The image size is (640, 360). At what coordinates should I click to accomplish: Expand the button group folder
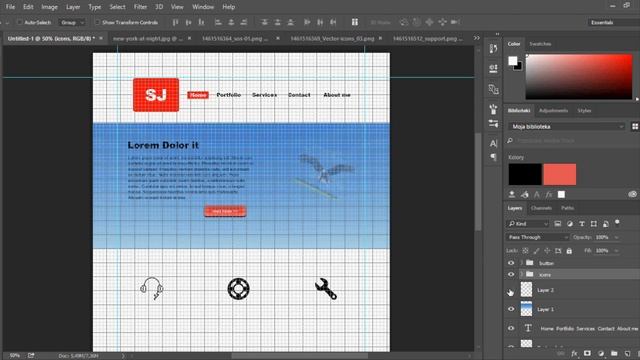tap(521, 263)
